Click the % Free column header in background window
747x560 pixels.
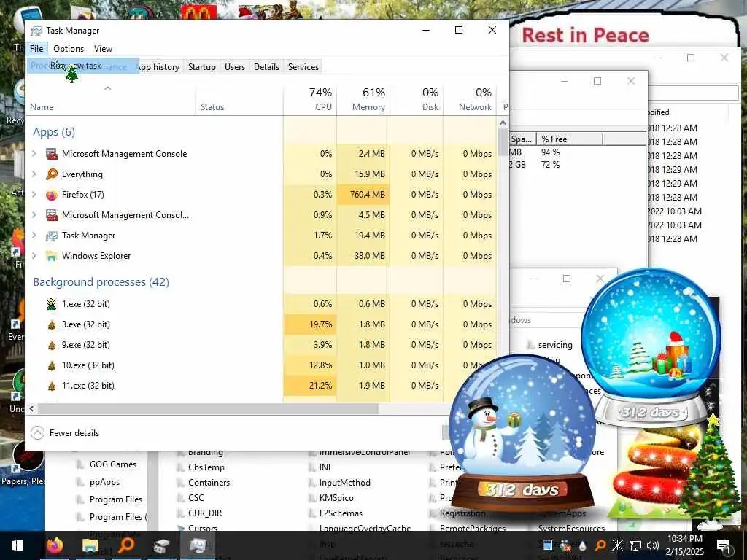[569, 139]
